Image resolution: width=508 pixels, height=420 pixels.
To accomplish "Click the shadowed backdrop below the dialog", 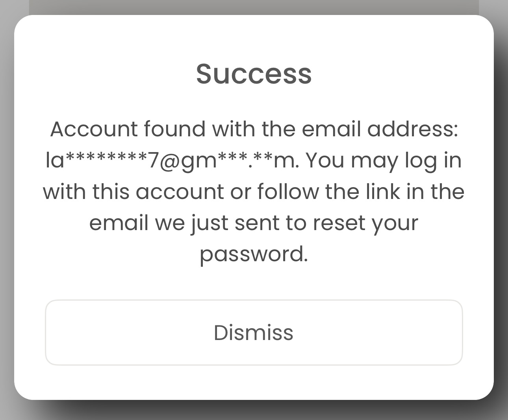I will 254,411.
